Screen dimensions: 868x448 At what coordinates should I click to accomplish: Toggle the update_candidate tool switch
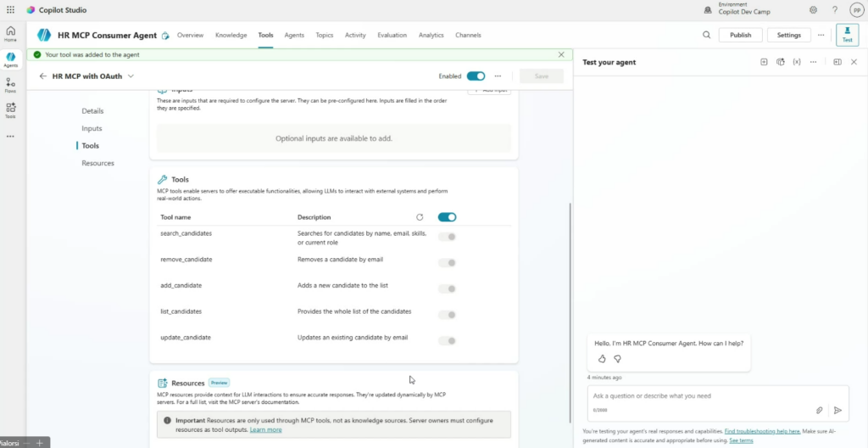(x=447, y=341)
